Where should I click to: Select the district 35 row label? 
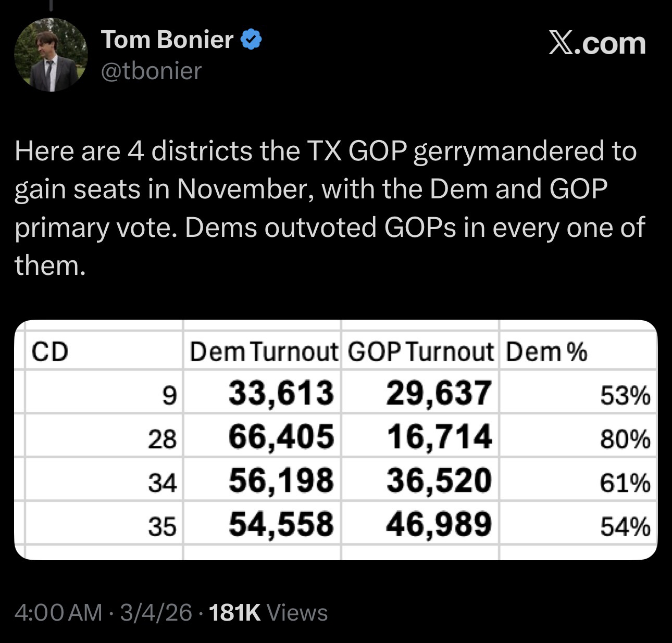coord(163,527)
